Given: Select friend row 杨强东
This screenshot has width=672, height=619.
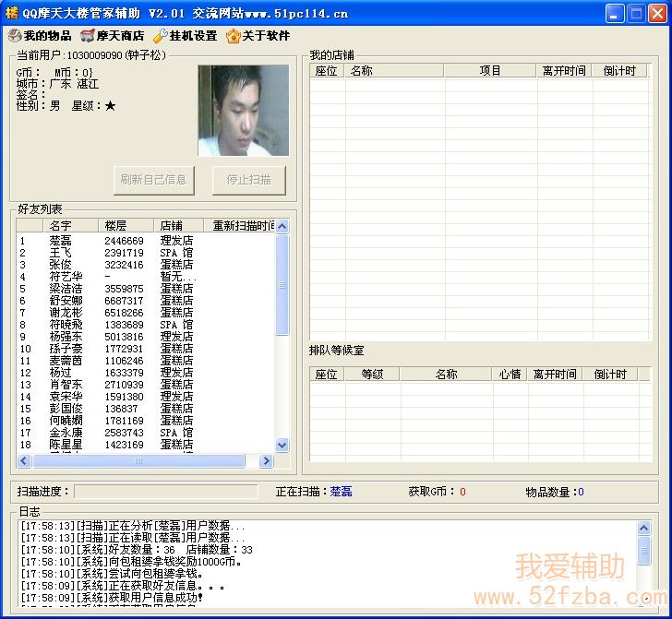Looking at the screenshot, I should [146, 337].
